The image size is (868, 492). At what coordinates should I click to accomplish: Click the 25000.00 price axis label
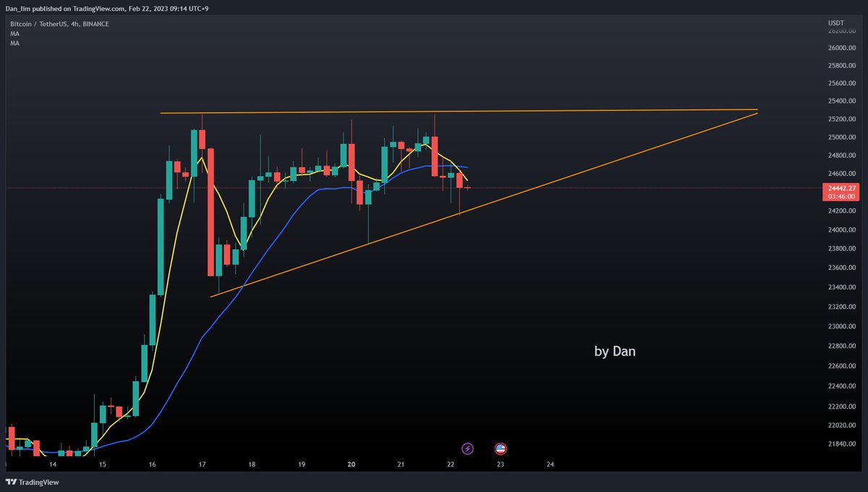point(841,137)
